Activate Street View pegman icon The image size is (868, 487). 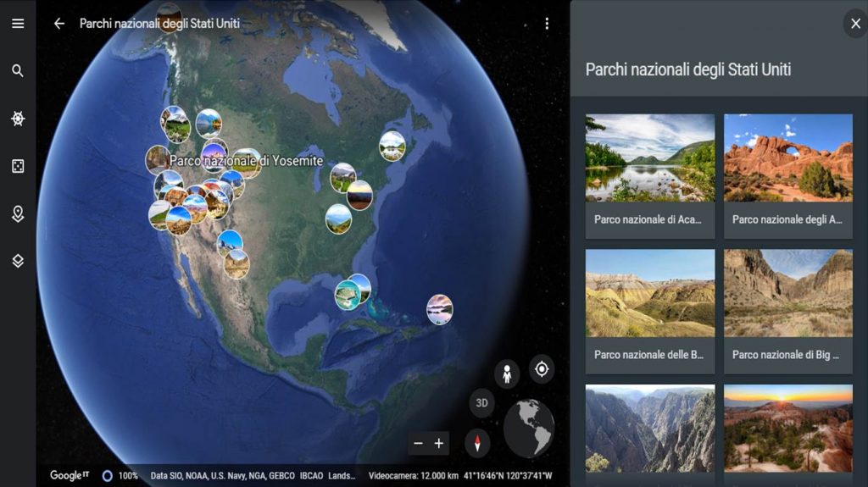coord(507,374)
